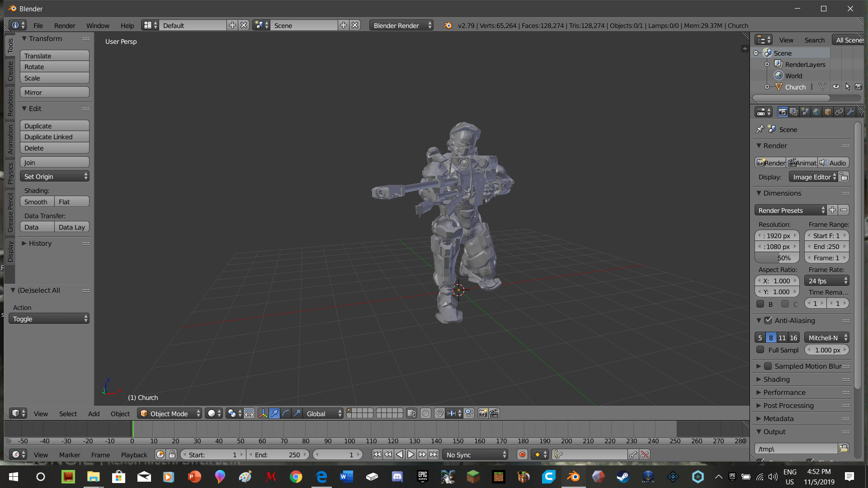The height and width of the screenshot is (488, 868).
Task: Open the No Sync playback dropdown
Action: (x=475, y=455)
